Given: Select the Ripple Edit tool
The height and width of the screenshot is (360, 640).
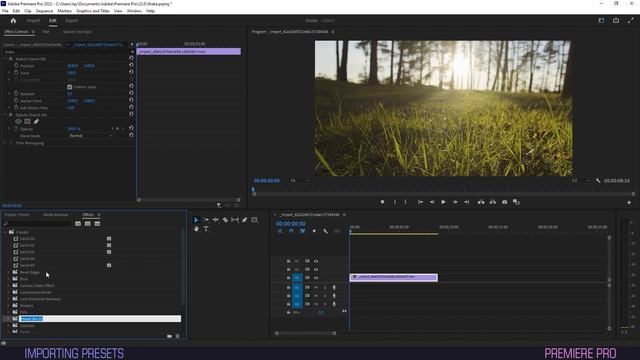Looking at the screenshot, I should [216, 220].
